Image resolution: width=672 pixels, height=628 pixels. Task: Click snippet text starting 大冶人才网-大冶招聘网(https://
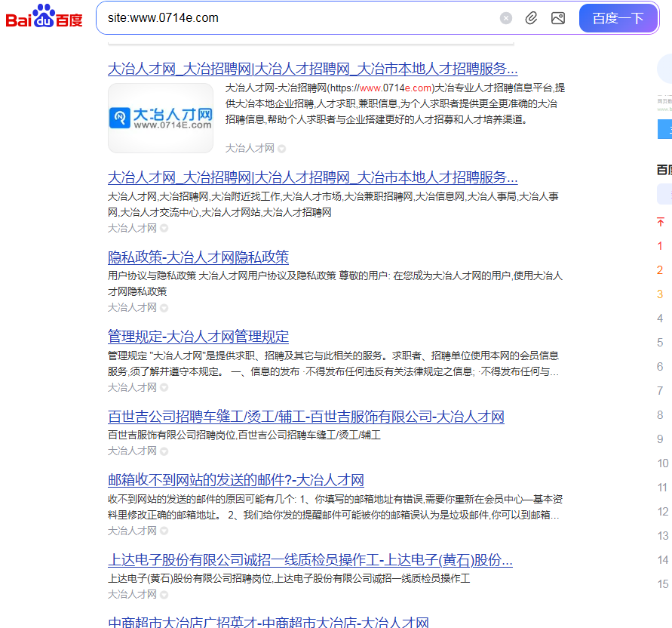coord(395,103)
